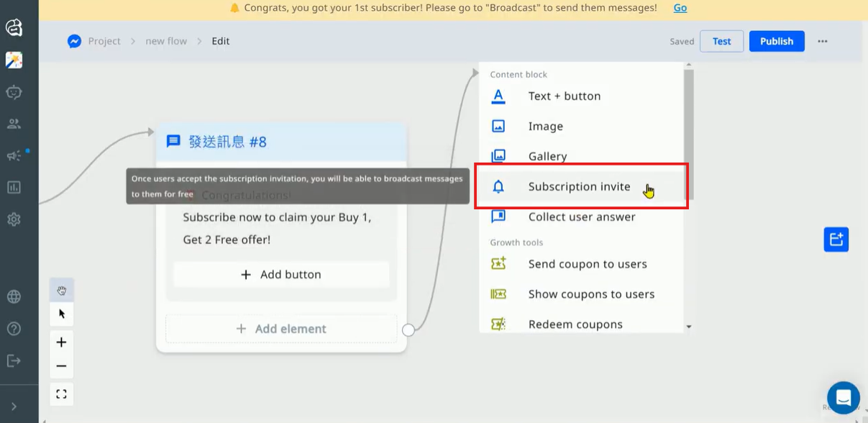The width and height of the screenshot is (868, 423).
Task: Click the Redeem coupons ticket icon
Action: click(498, 324)
